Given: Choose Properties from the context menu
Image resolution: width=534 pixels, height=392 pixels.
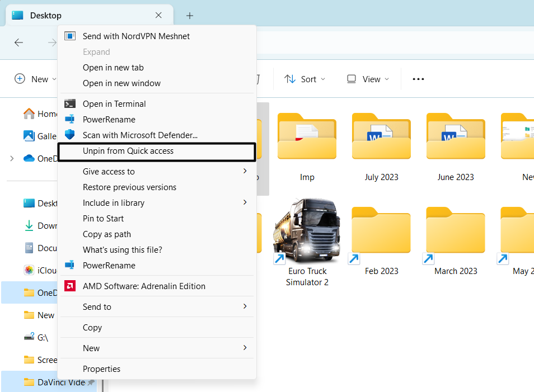Looking at the screenshot, I should click(102, 369).
